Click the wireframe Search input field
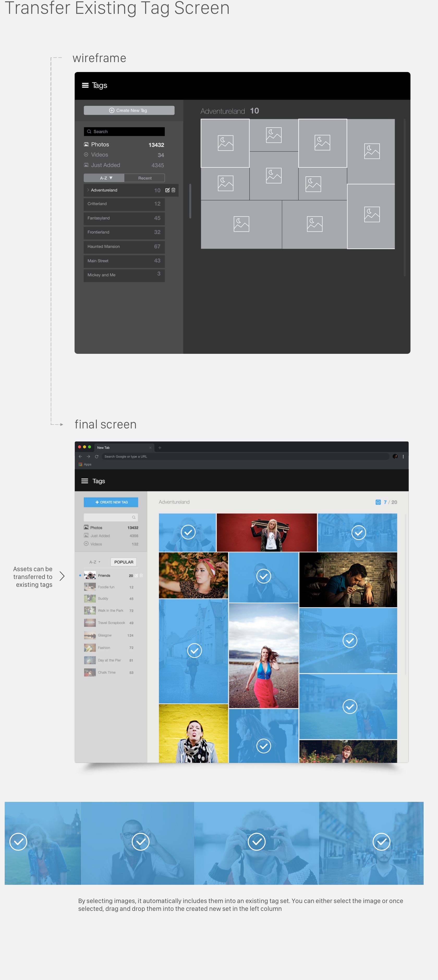 [124, 132]
